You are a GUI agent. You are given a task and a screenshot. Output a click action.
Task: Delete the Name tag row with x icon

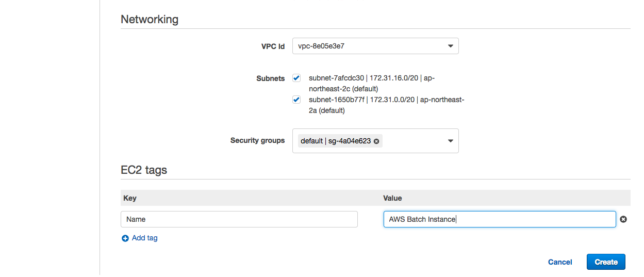tap(623, 219)
